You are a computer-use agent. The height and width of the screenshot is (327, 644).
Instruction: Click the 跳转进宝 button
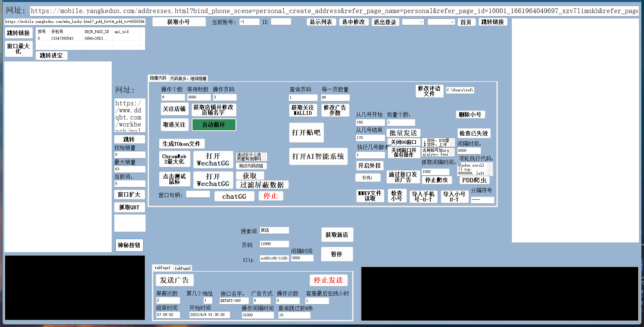pos(51,55)
